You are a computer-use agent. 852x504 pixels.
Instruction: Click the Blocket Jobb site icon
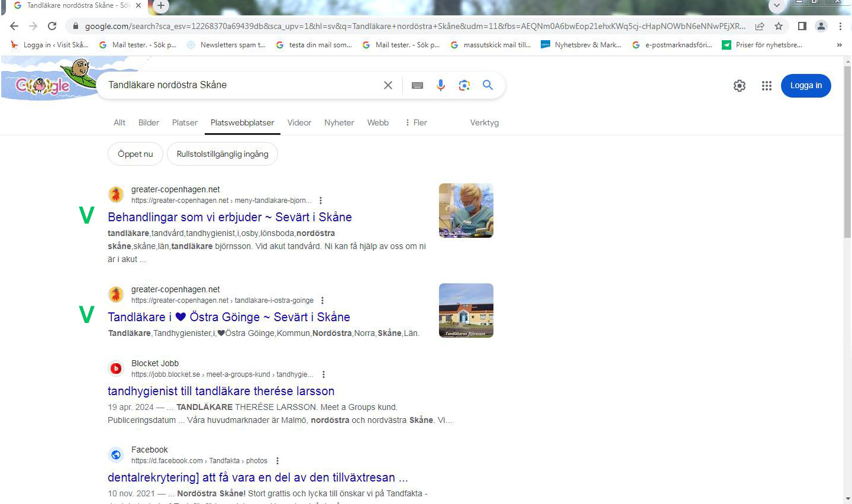(x=116, y=369)
